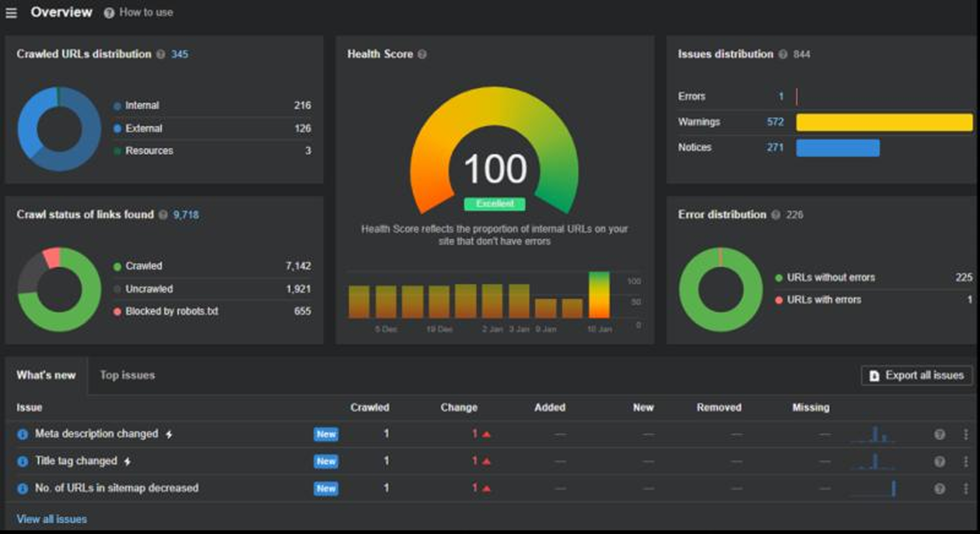Click help icon beside Health Score title

[422, 54]
